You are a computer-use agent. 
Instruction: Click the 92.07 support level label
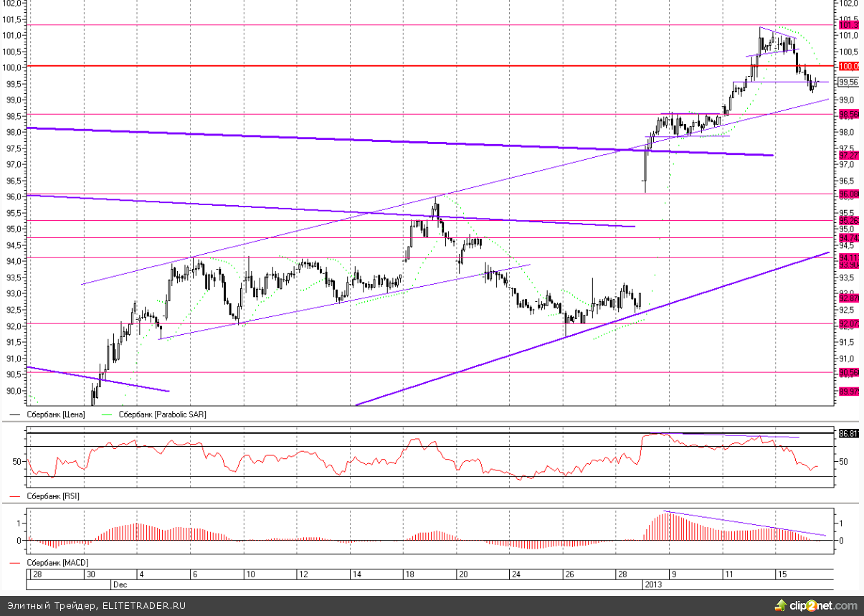pyautogui.click(x=849, y=324)
